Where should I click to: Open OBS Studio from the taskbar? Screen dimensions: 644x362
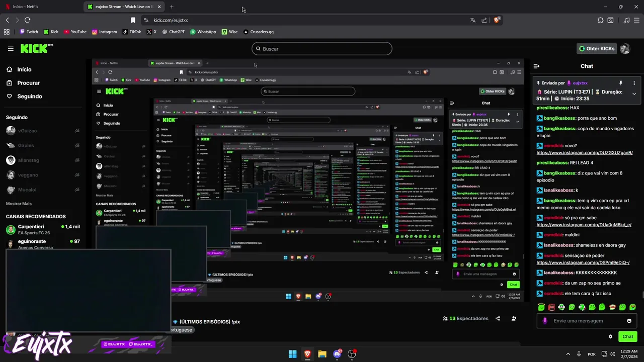352,354
